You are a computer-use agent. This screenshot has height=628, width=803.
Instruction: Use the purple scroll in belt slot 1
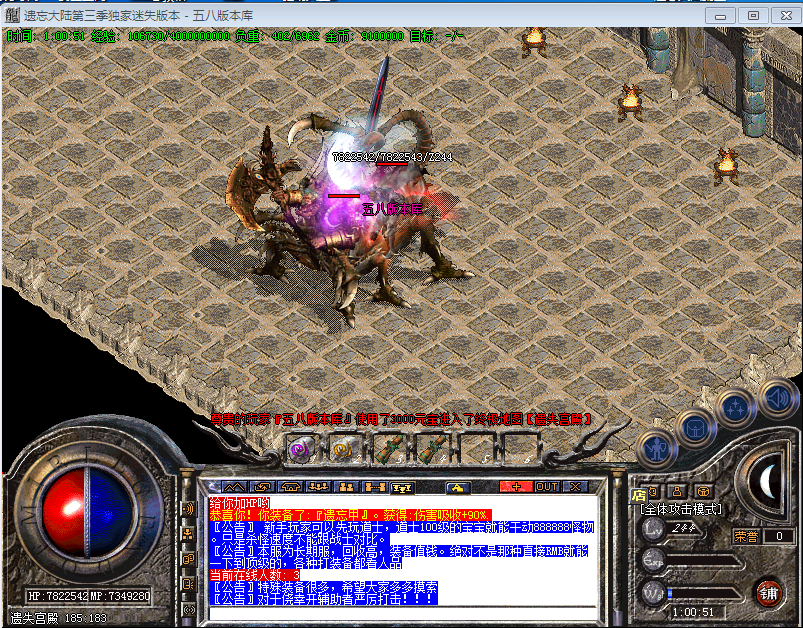[302, 450]
